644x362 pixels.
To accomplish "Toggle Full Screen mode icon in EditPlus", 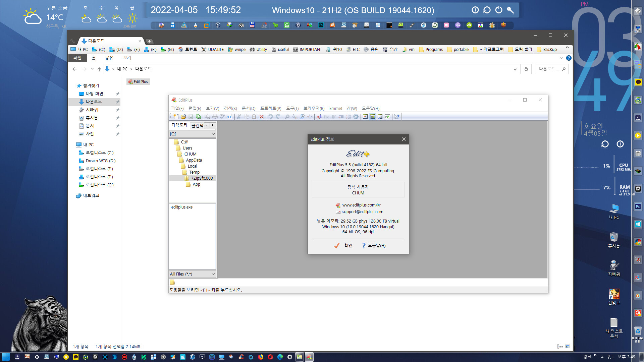I will click(387, 117).
